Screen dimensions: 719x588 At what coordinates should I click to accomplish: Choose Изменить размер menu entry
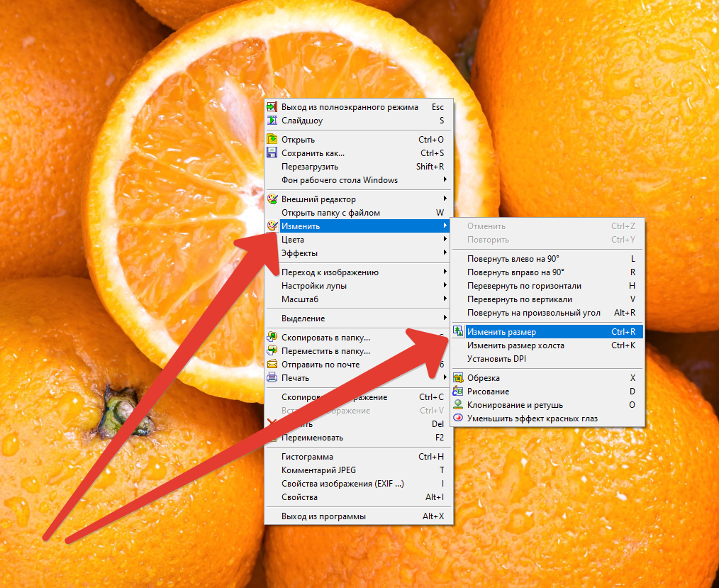click(547, 332)
